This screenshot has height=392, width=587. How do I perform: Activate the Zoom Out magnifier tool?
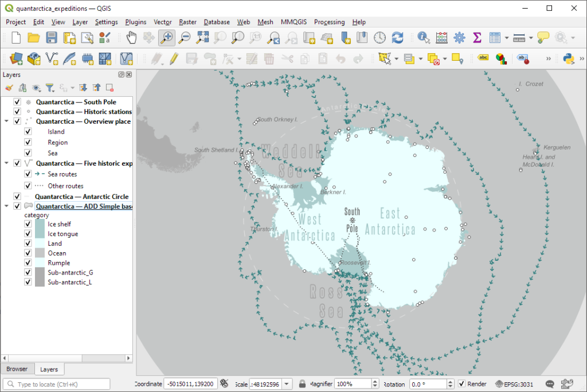click(184, 38)
